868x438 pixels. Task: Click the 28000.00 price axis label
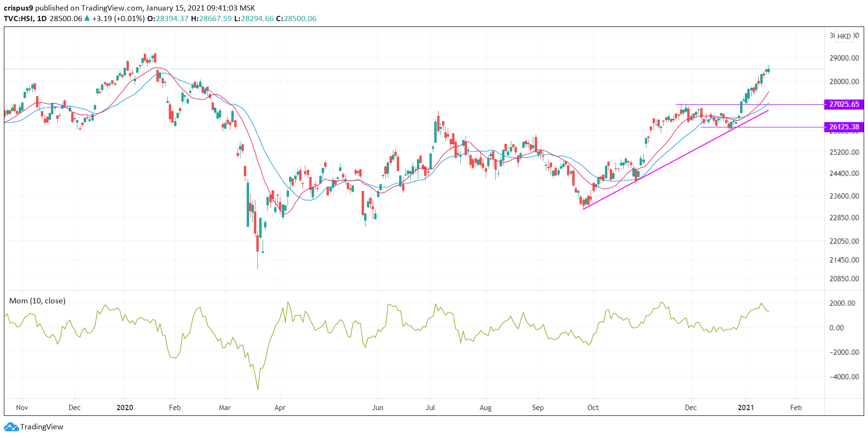[844, 82]
